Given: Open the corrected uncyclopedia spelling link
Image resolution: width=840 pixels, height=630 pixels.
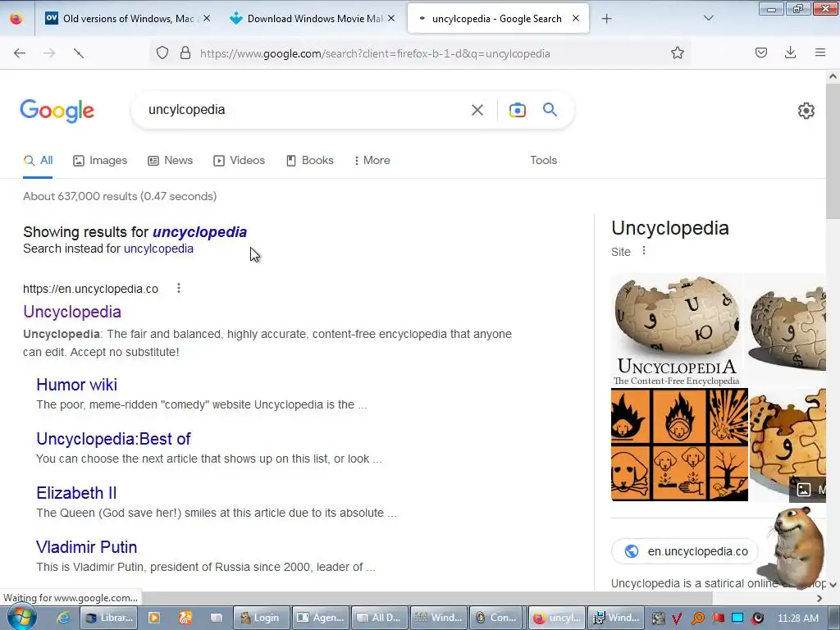Looking at the screenshot, I should click(200, 232).
